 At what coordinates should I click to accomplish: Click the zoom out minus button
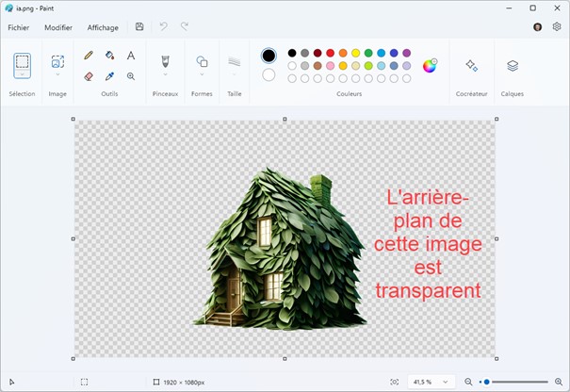tap(468, 382)
